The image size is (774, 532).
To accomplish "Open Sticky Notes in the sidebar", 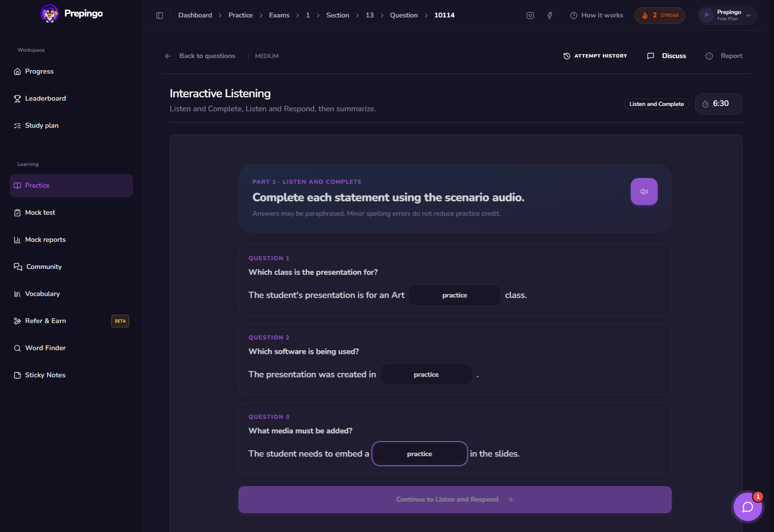I will coord(71,375).
